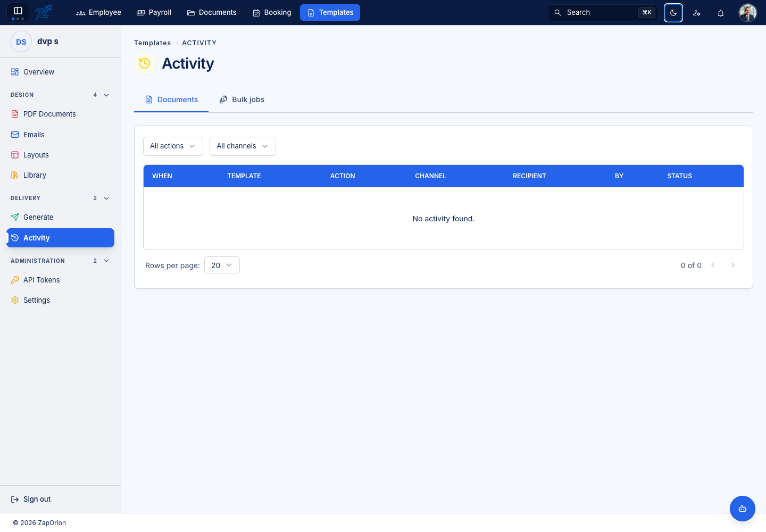Image resolution: width=766 pixels, height=532 pixels.
Task: Open Library in the sidebar
Action: pos(60,175)
